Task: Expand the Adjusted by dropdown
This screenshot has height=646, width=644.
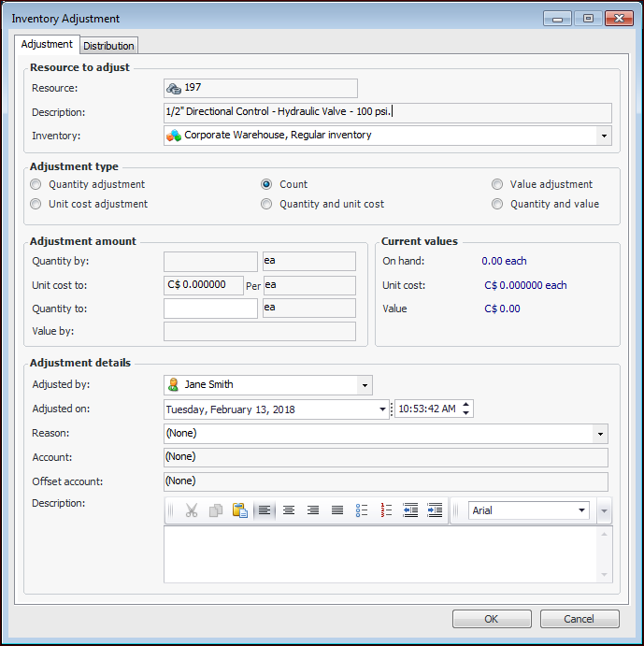Action: [x=364, y=385]
